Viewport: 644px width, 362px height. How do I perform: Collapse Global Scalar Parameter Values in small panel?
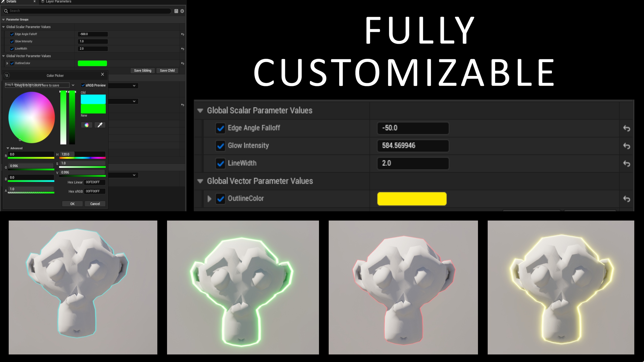pos(4,27)
